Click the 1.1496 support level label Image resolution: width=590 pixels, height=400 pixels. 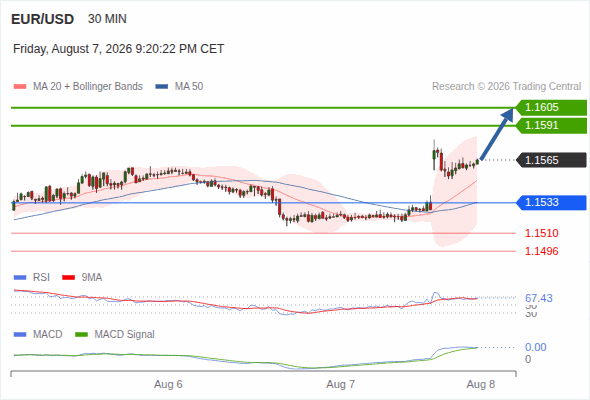coord(541,251)
